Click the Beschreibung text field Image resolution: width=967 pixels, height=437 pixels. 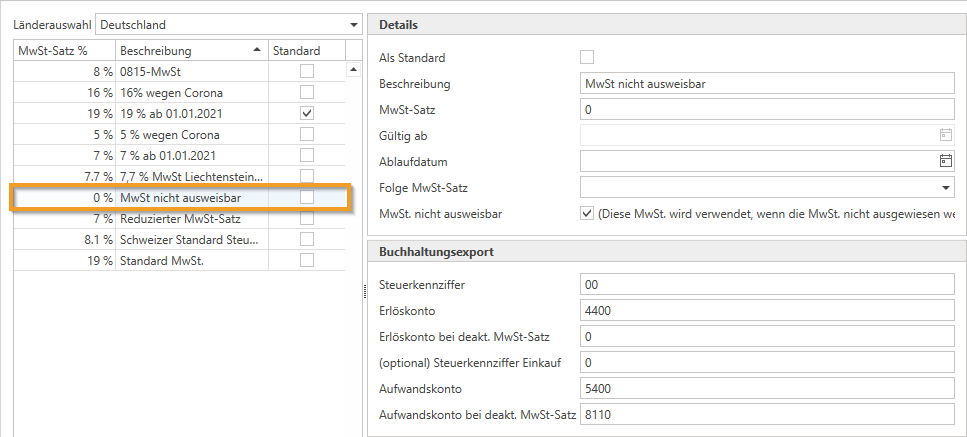[765, 84]
